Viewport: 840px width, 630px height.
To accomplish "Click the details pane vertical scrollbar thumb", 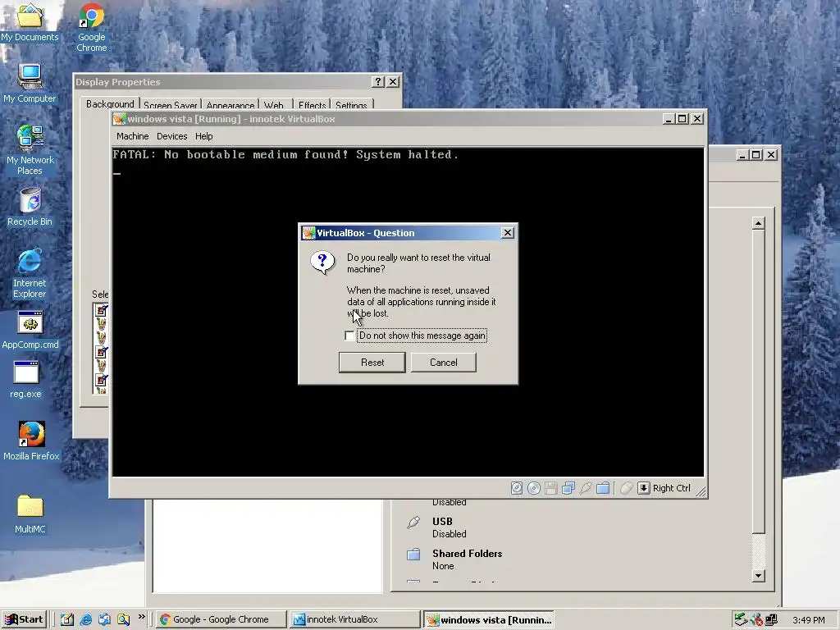I will tap(758, 381).
